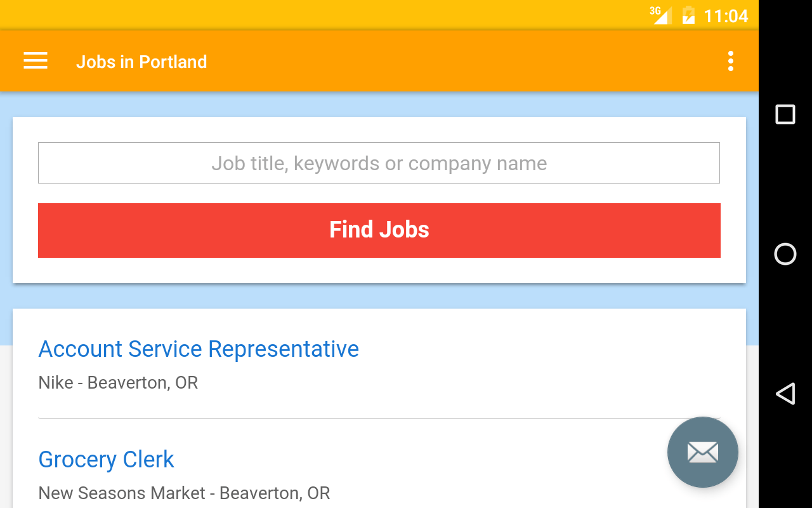Tap the Jobs in Portland title
Viewport: 812px width, 508px height.
(141, 62)
